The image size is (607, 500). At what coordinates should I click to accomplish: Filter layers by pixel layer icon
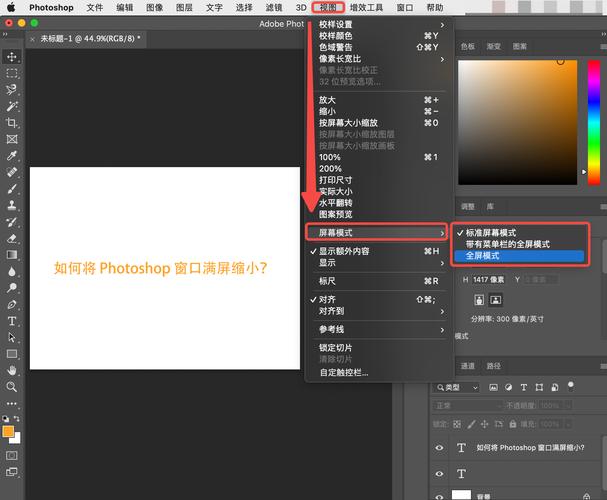493,387
